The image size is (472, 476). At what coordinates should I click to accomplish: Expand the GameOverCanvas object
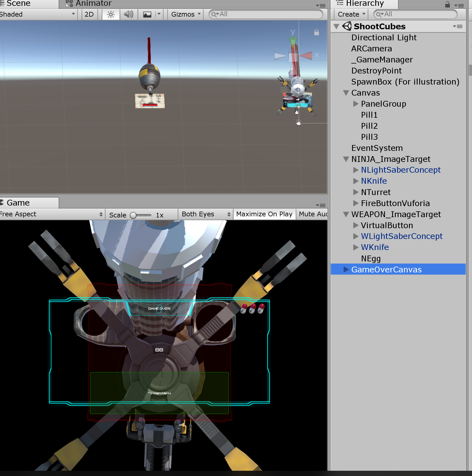346,269
